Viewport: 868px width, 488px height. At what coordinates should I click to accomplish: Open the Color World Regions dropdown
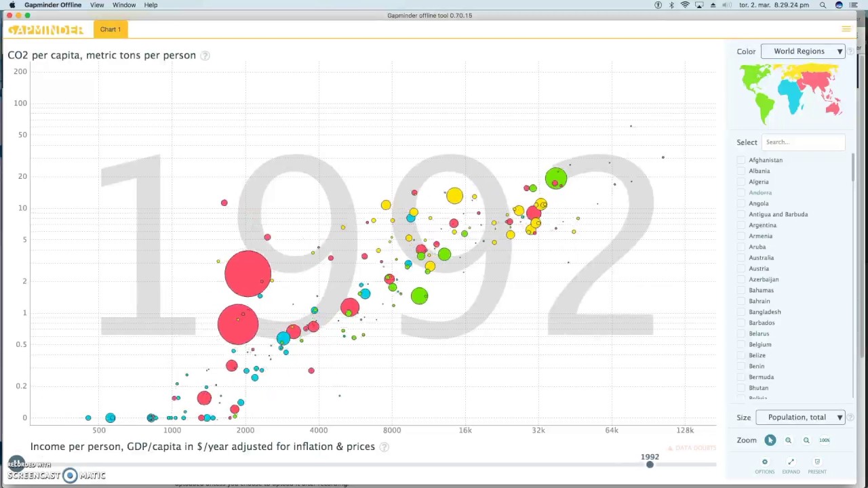[803, 52]
